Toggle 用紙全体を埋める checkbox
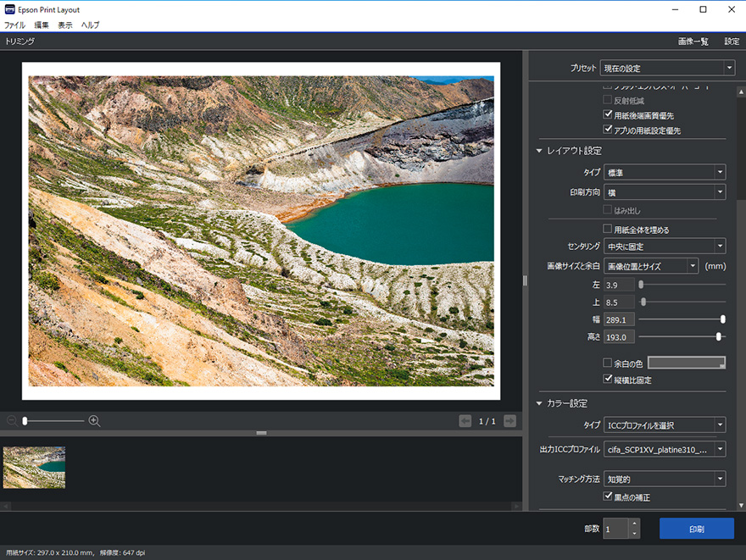This screenshot has height=560, width=746. (607, 229)
